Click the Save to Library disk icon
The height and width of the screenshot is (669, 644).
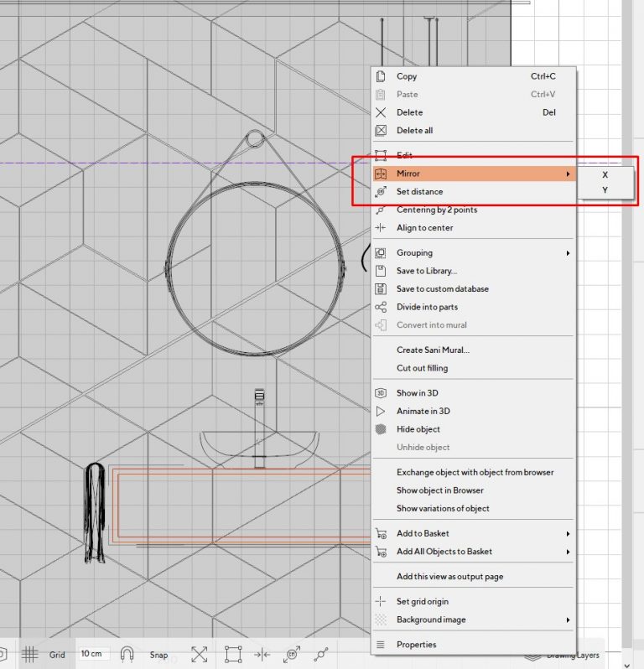pos(381,271)
